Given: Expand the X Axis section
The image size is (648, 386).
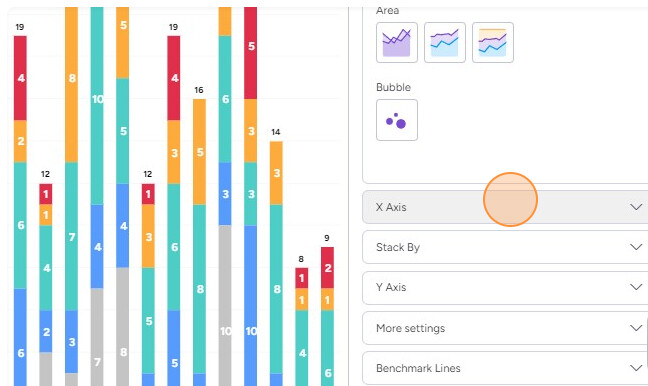Looking at the screenshot, I should point(505,207).
